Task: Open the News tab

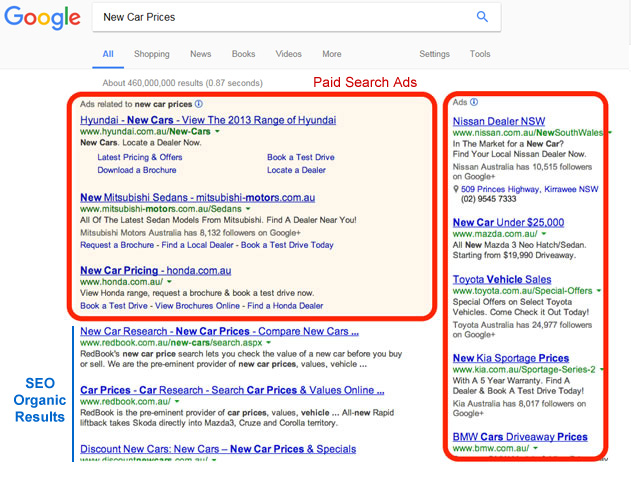Action: coord(200,54)
